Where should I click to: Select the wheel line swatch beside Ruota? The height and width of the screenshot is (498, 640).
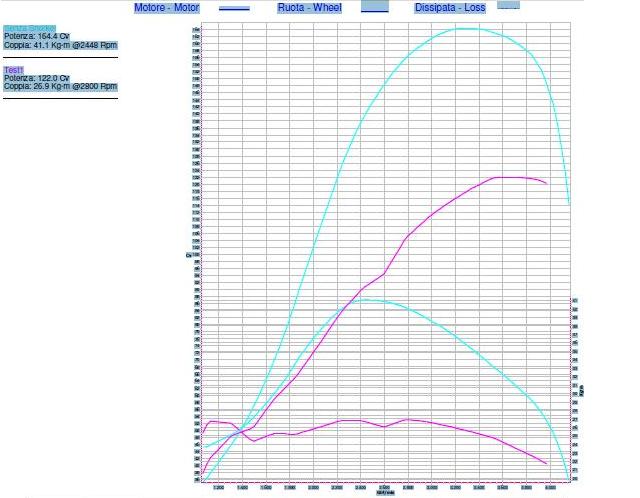tap(374, 8)
